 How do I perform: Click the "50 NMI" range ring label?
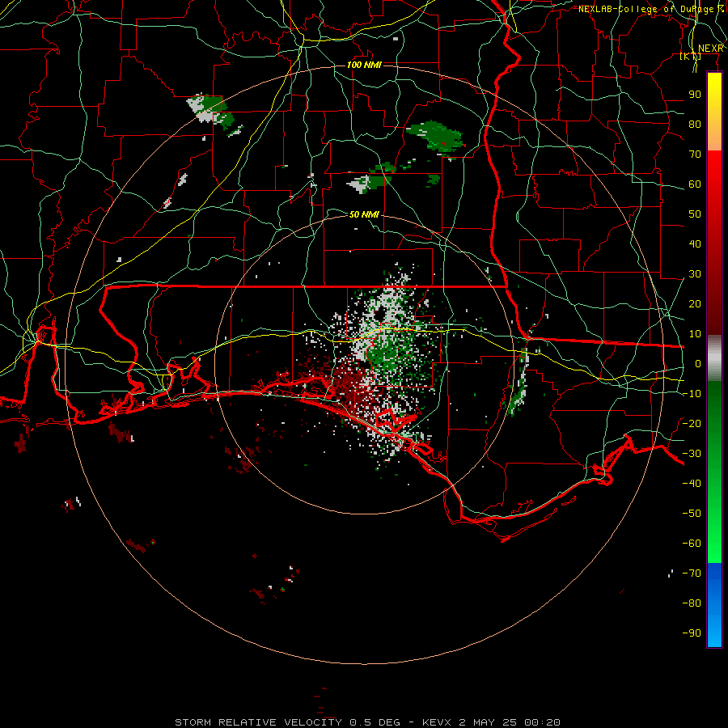(x=364, y=214)
